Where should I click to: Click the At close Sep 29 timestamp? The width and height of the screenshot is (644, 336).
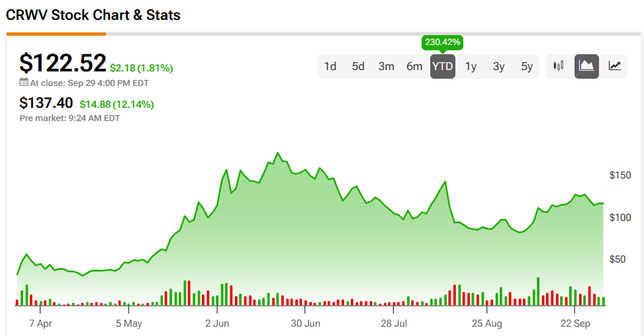point(89,83)
